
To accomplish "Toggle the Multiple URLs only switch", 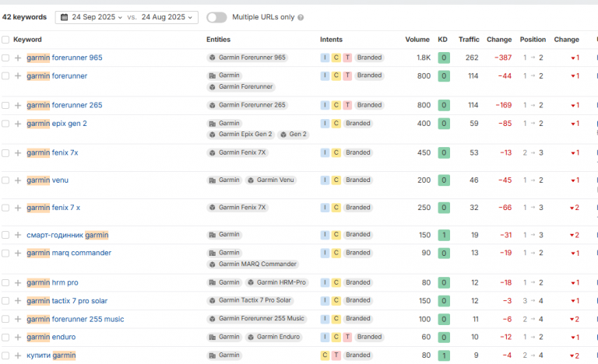I will pyautogui.click(x=216, y=17).
